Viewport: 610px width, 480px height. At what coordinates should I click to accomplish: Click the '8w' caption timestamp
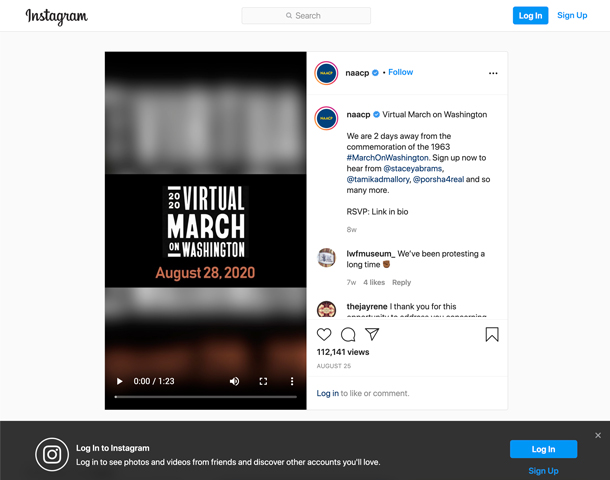tap(352, 229)
